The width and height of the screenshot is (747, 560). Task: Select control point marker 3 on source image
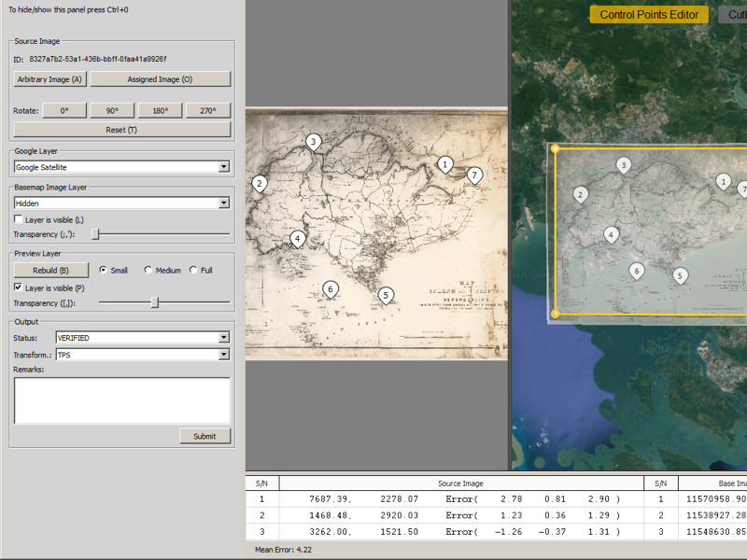coord(312,141)
